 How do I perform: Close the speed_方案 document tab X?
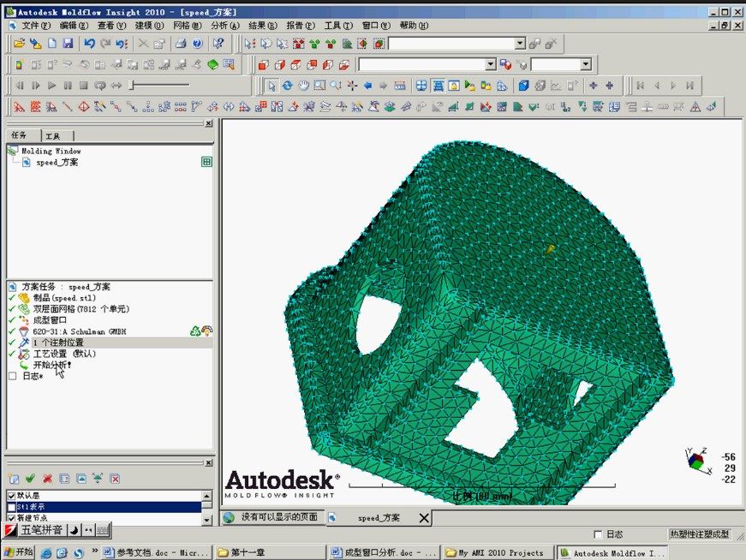424,518
